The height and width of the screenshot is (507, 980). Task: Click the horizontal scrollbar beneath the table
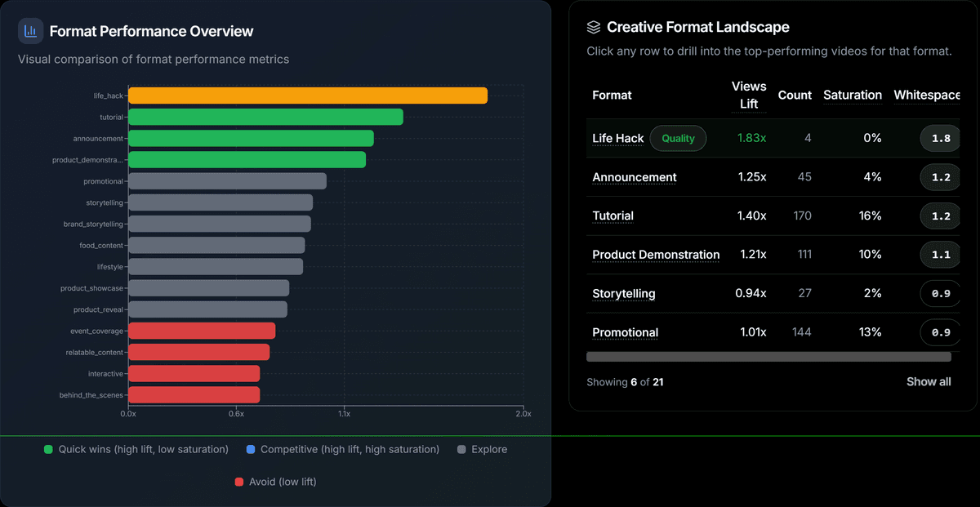coord(768,356)
